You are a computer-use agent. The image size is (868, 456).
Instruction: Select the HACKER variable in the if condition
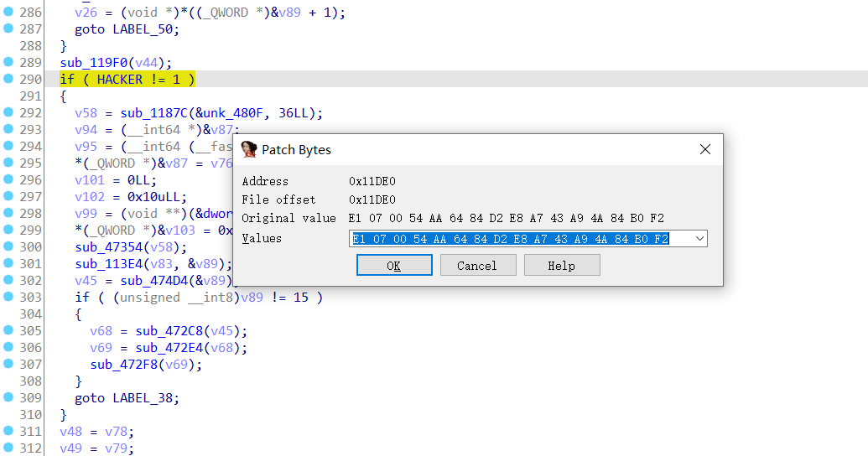[x=119, y=80]
